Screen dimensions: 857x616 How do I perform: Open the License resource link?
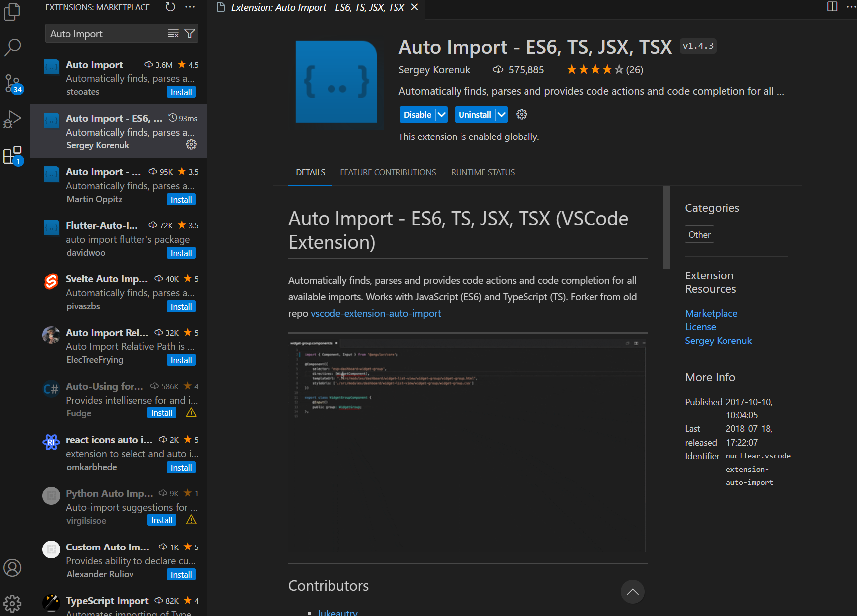pos(700,327)
